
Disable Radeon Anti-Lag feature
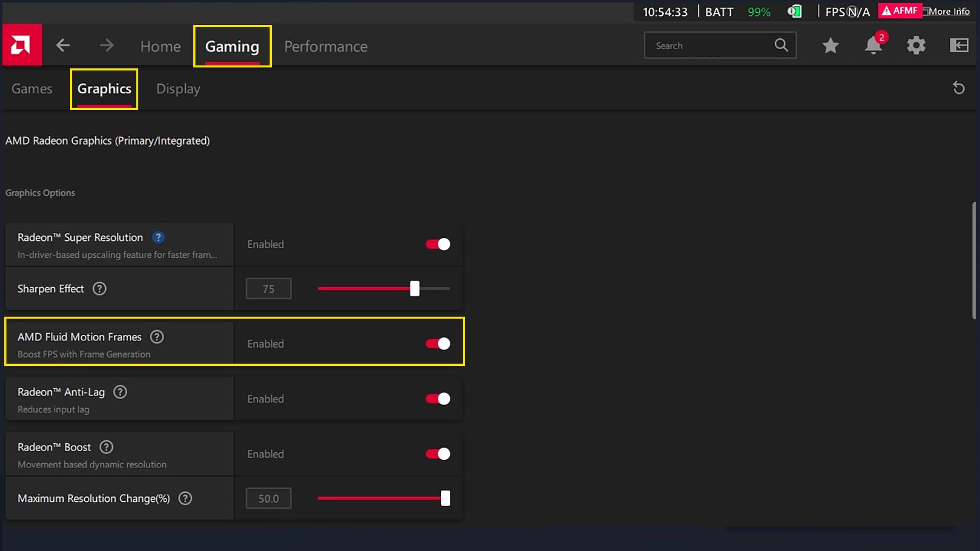[437, 399]
